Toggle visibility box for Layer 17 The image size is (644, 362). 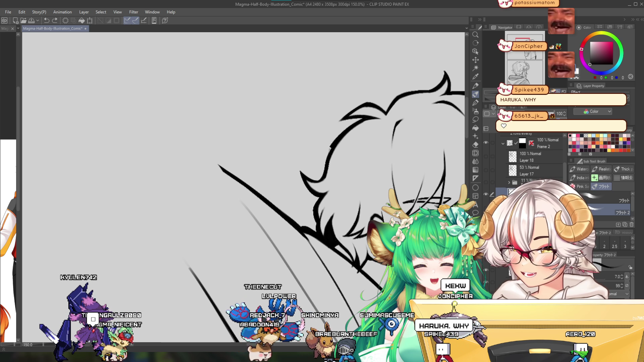pos(486,170)
